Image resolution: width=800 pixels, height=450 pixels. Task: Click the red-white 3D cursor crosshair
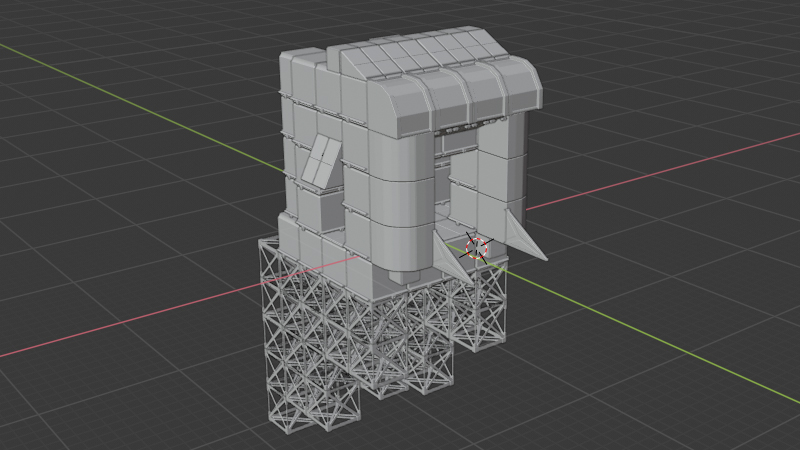[477, 248]
